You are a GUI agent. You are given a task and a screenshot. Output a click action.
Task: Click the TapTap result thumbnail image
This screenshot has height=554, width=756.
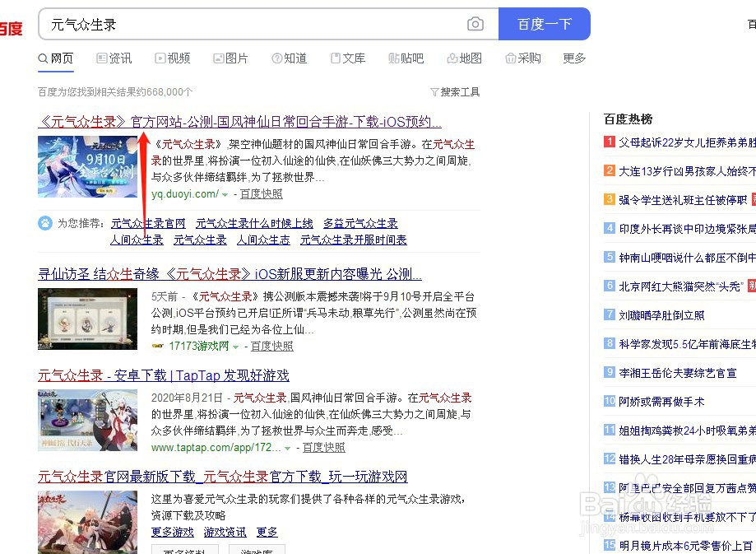[87, 421]
